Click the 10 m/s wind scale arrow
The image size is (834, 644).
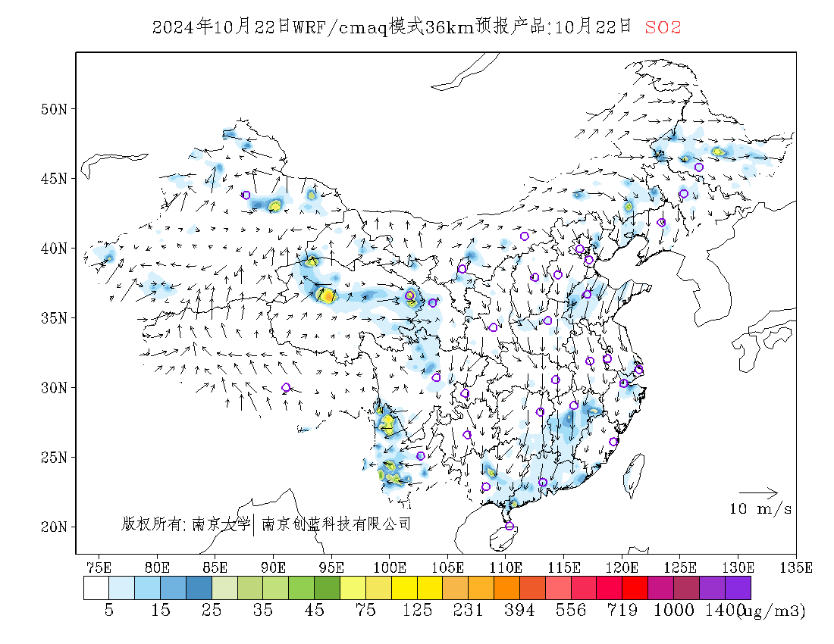(x=758, y=493)
